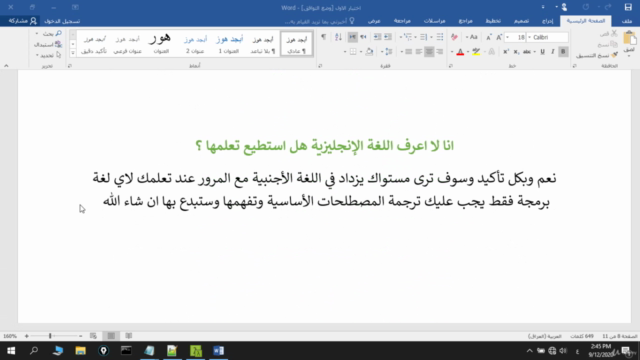Open the Borders dropdown arrow
This screenshot has width=640, height=360.
tap(345, 52)
